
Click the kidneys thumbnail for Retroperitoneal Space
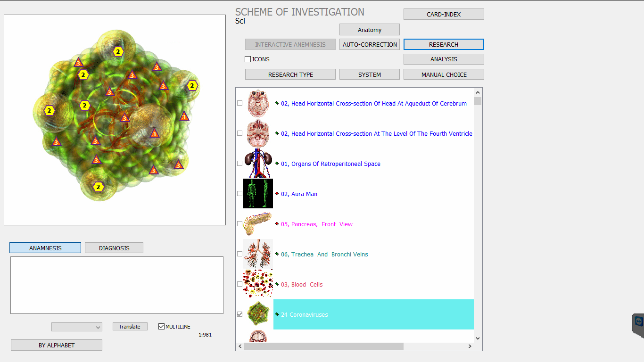258,164
